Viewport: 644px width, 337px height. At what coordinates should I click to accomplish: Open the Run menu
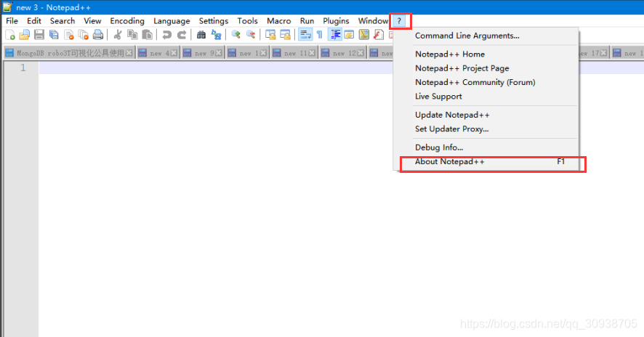point(307,21)
